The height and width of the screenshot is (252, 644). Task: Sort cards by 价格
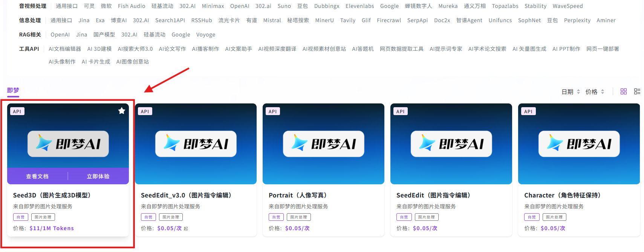(595, 92)
